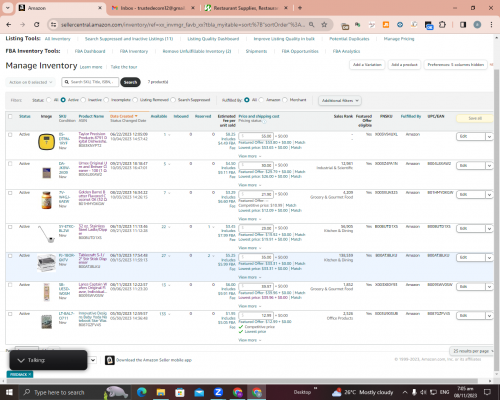Screen dimensions: 500x400
Task: Open File Explorer from the taskbar
Action: pos(161,392)
